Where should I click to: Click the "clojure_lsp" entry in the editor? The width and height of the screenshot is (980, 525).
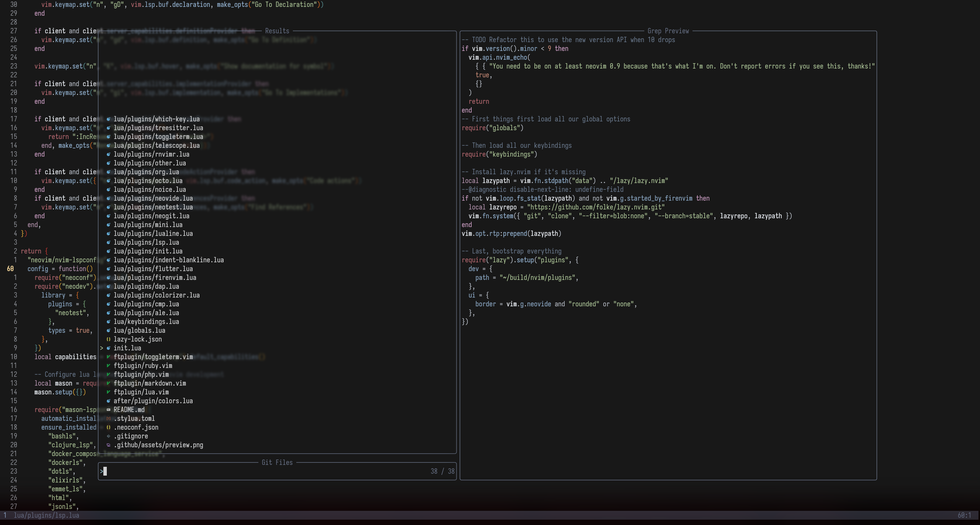(70, 445)
